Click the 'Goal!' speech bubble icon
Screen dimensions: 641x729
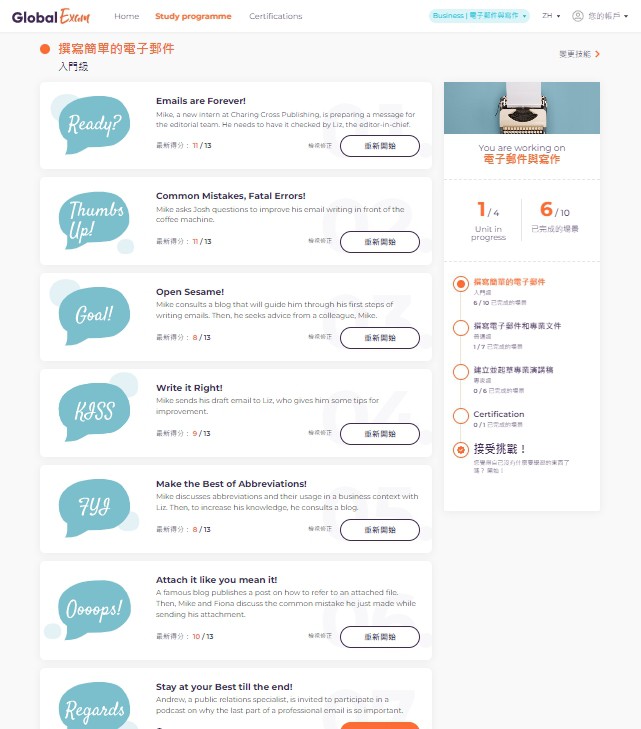[x=92, y=313]
